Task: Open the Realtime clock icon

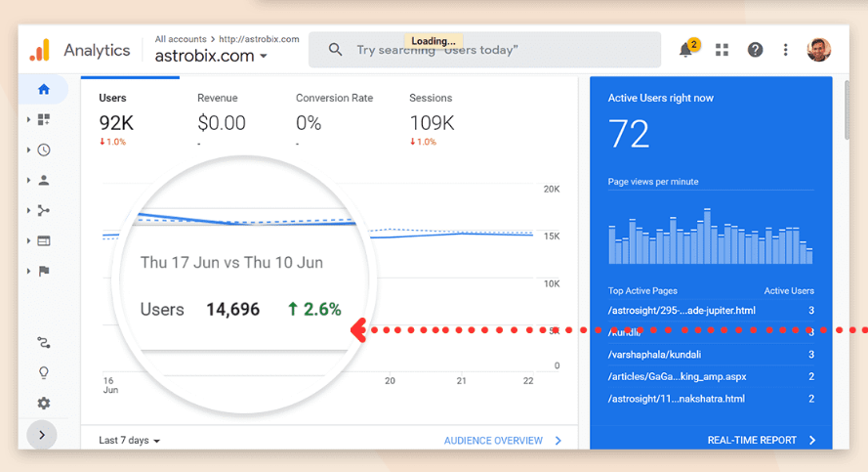Action: pos(43,150)
